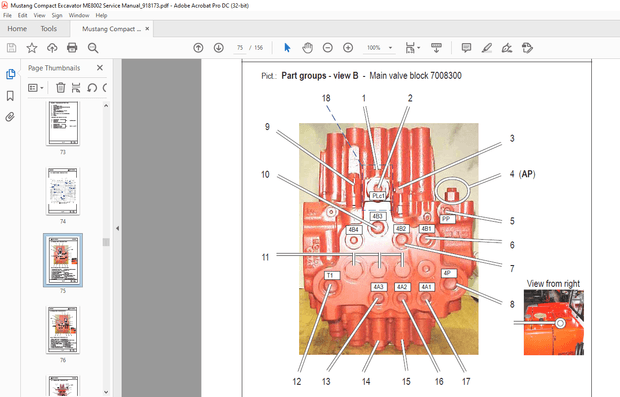Click the scrolling mode icon
This screenshot has width=620, height=397.
pos(436,48)
